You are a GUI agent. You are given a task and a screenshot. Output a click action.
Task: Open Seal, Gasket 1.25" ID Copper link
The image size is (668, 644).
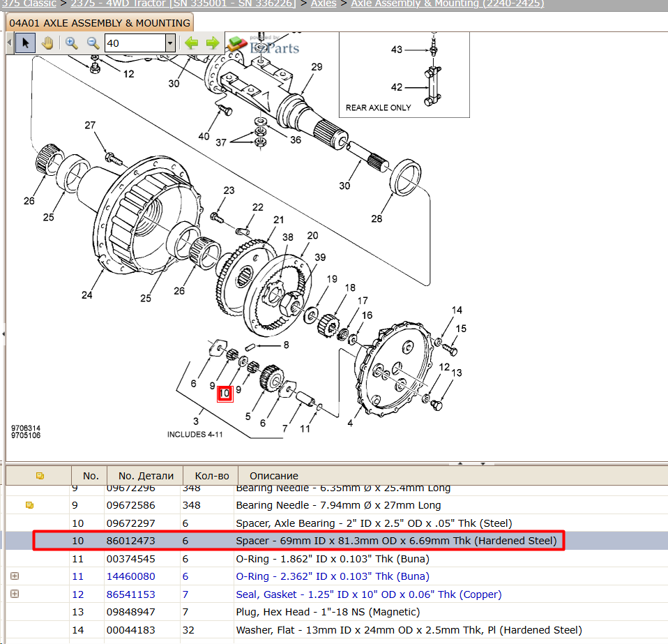pos(368,594)
